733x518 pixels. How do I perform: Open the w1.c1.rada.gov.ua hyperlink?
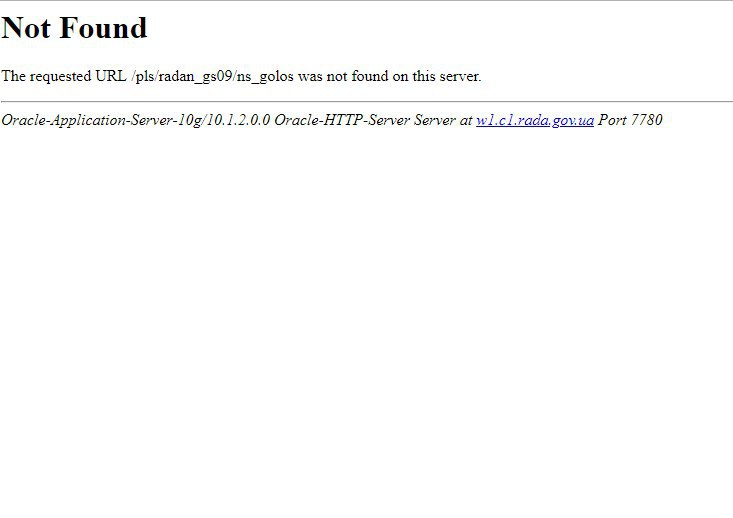click(x=535, y=120)
